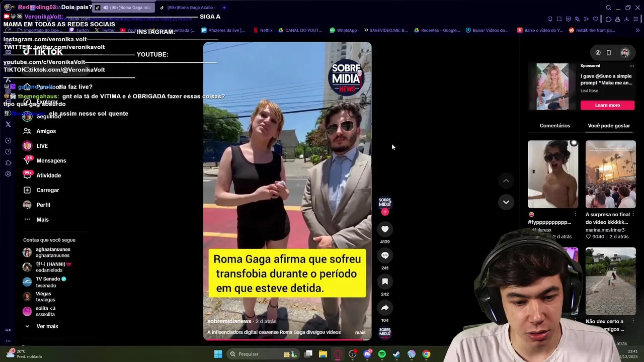The width and height of the screenshot is (644, 362).
Task: Follow the creator with the red plus badge
Action: tap(385, 212)
